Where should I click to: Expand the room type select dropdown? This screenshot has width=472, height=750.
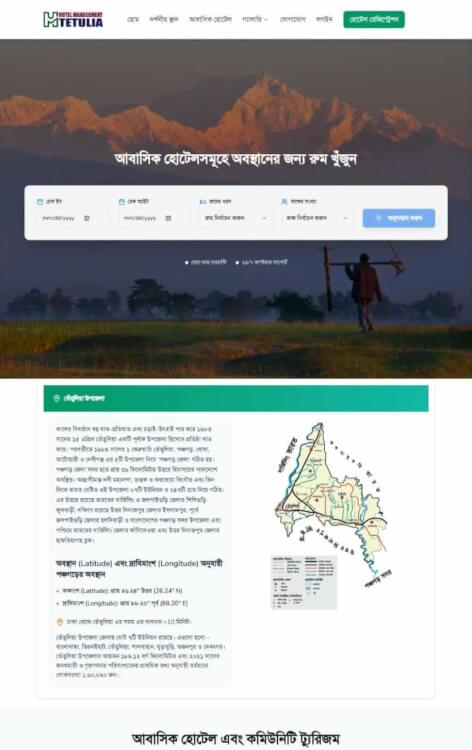coord(235,218)
